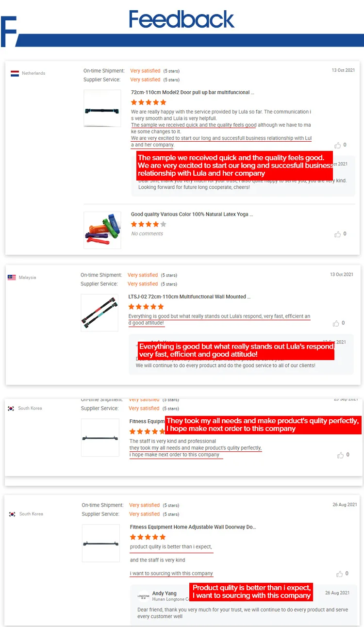Click the Longtone logo beside Andy Yang
The height and width of the screenshot is (627, 364).
143,596
